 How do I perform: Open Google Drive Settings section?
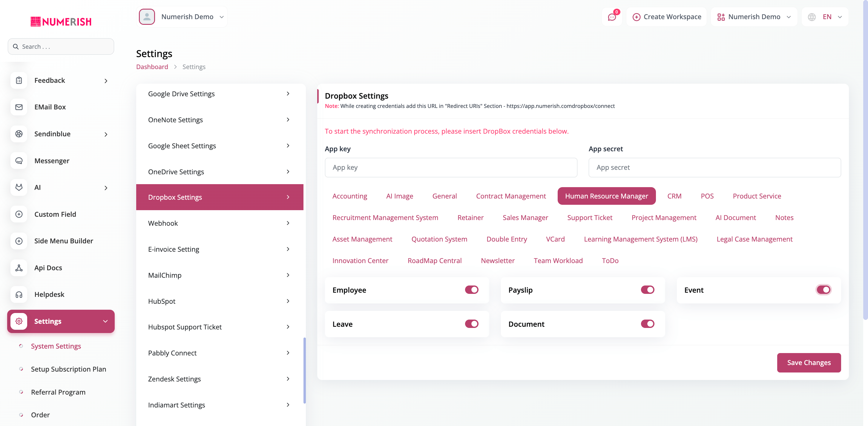tap(220, 94)
